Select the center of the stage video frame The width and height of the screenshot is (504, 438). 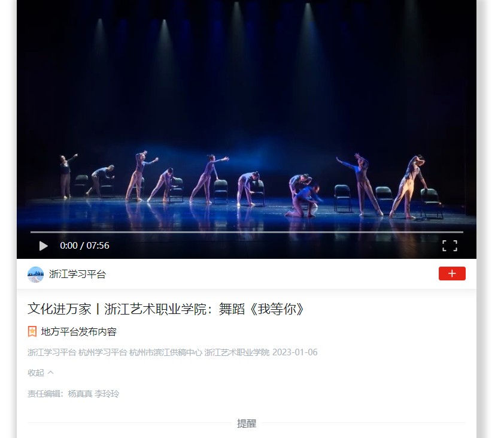point(247,129)
